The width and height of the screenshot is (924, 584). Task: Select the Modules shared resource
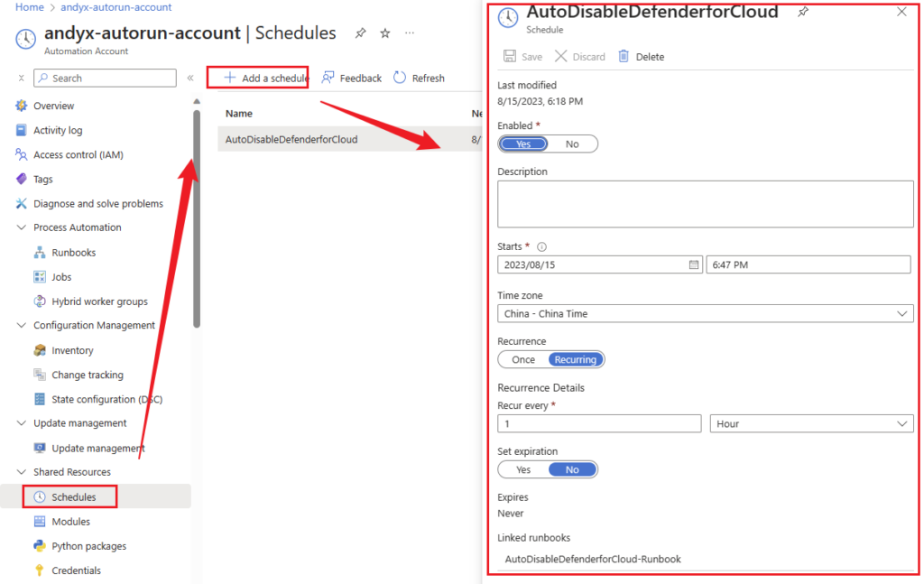coord(70,521)
